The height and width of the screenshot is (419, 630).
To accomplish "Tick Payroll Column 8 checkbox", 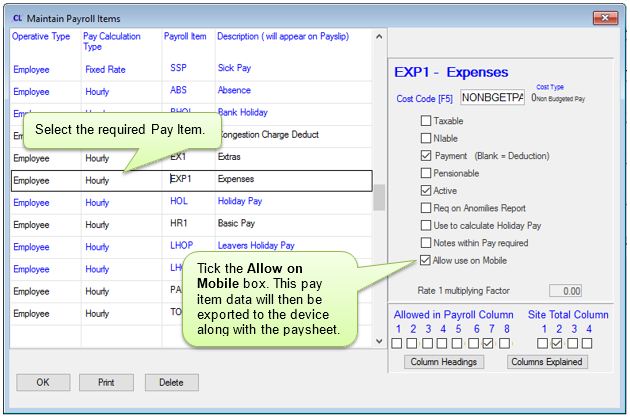I will (505, 343).
